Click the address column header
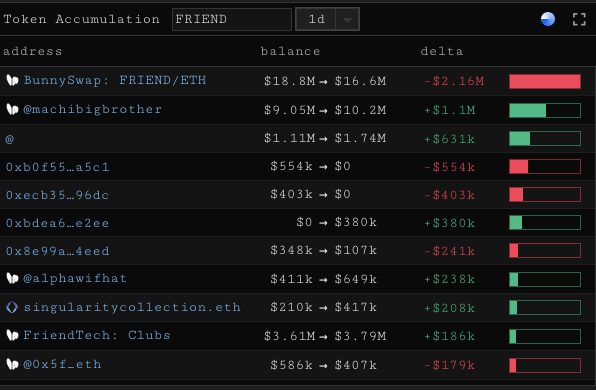Screen dimensions: 596x390 [x=32, y=51]
